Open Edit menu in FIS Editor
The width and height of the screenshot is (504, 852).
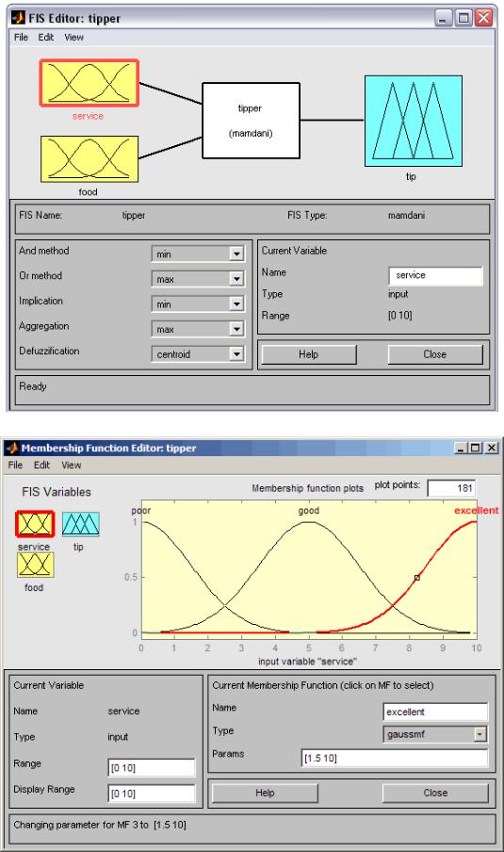pos(45,37)
